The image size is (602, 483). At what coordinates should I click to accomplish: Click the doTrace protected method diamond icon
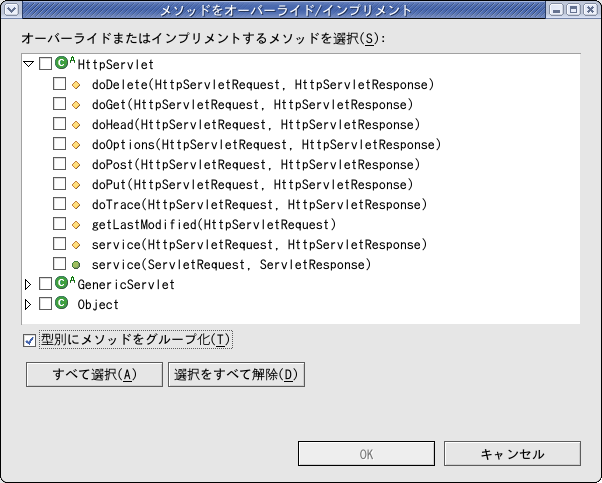pyautogui.click(x=76, y=205)
